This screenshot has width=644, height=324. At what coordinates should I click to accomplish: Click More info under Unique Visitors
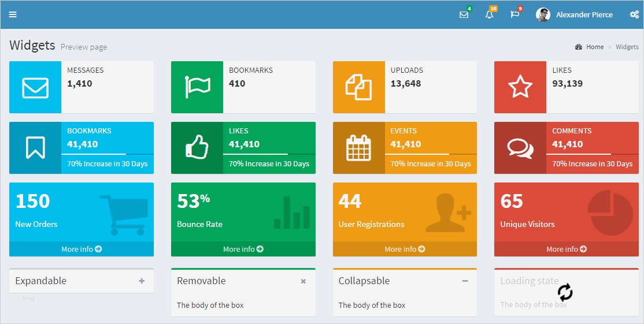coord(567,249)
